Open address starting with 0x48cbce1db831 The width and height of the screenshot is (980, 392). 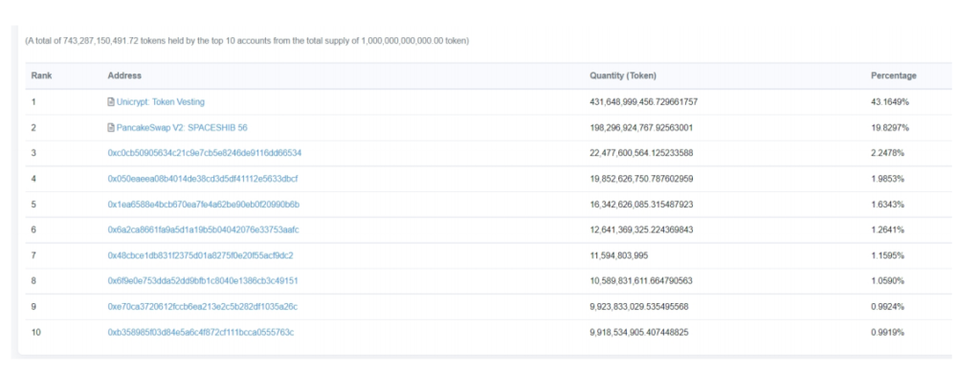coord(201,255)
